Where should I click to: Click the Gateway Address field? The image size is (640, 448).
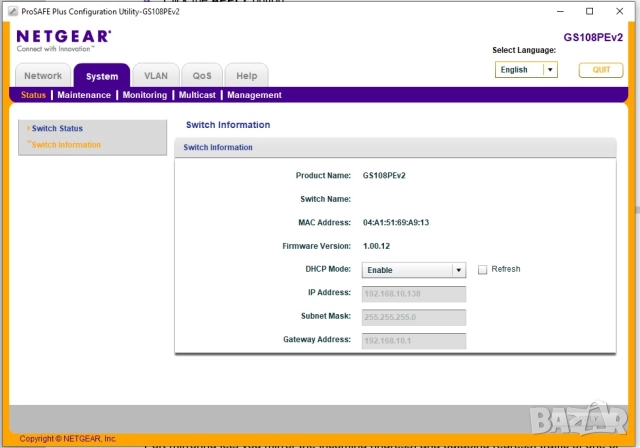(414, 340)
